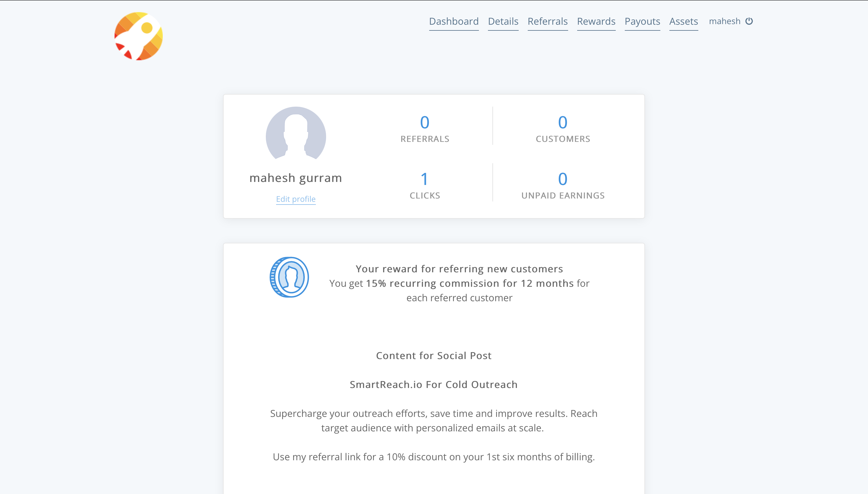
Task: Click the mahesh username in header
Action: tap(725, 21)
